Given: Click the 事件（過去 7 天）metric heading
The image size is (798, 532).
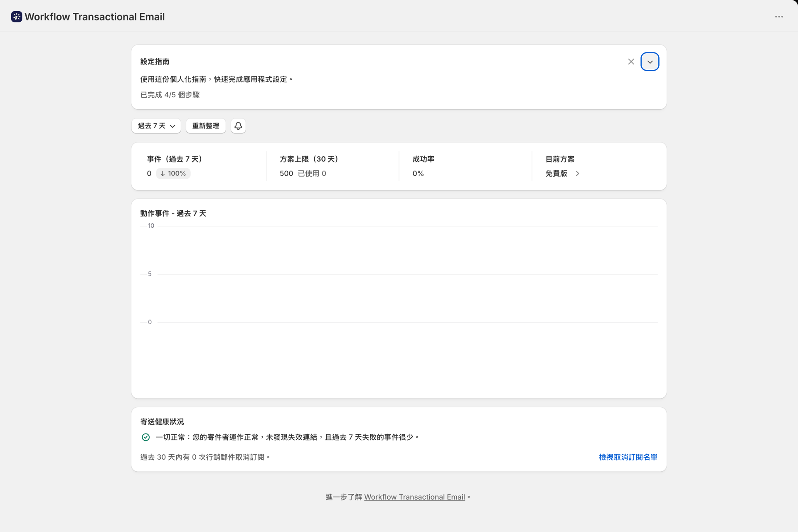Looking at the screenshot, I should click(174, 159).
